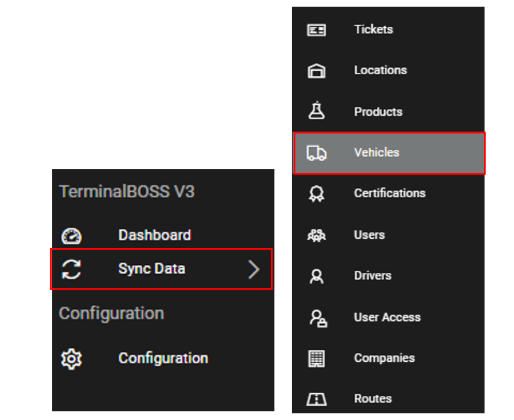Viewport: 514px width, 420px height.
Task: Click the Sync Data refresh arrows icon
Action: click(x=72, y=270)
